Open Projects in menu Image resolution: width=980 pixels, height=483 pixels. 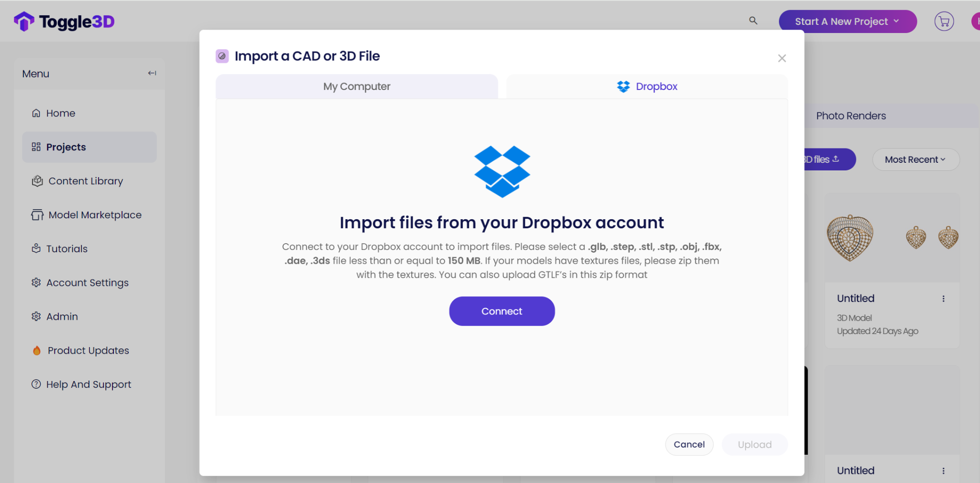click(89, 147)
